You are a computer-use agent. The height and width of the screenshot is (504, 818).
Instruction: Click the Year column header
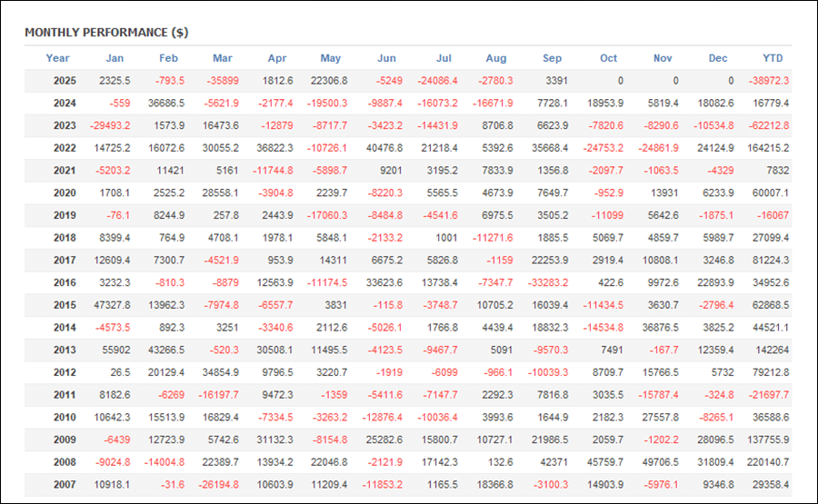(57, 58)
